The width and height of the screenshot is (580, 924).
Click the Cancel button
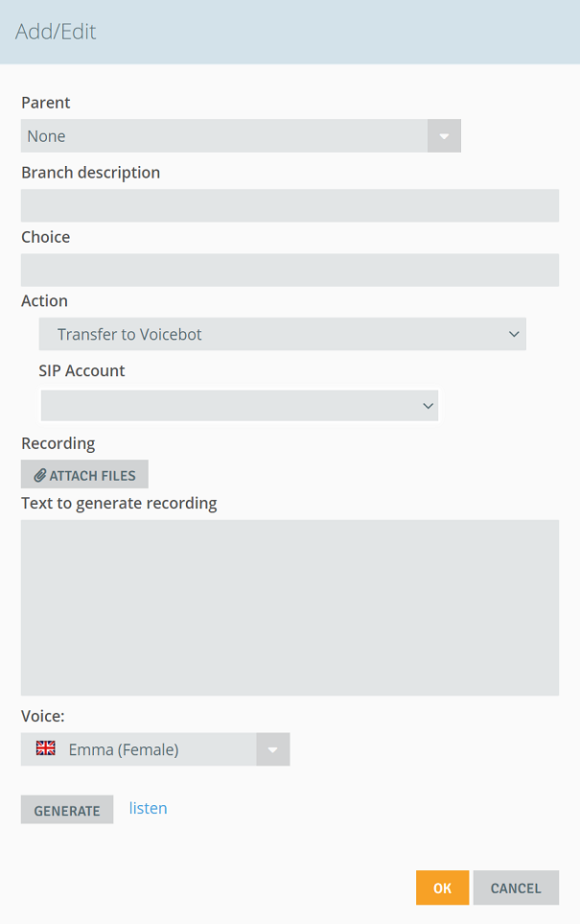516,888
